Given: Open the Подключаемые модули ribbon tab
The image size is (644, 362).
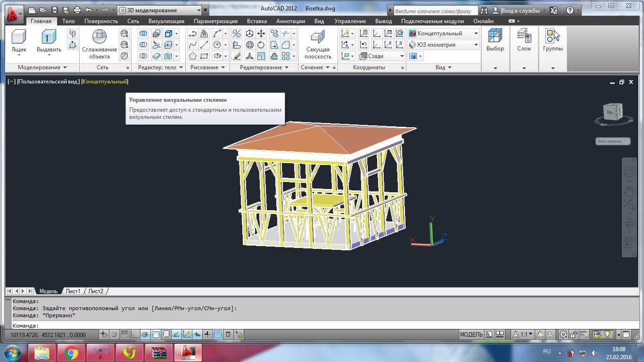Looking at the screenshot, I should [432, 21].
